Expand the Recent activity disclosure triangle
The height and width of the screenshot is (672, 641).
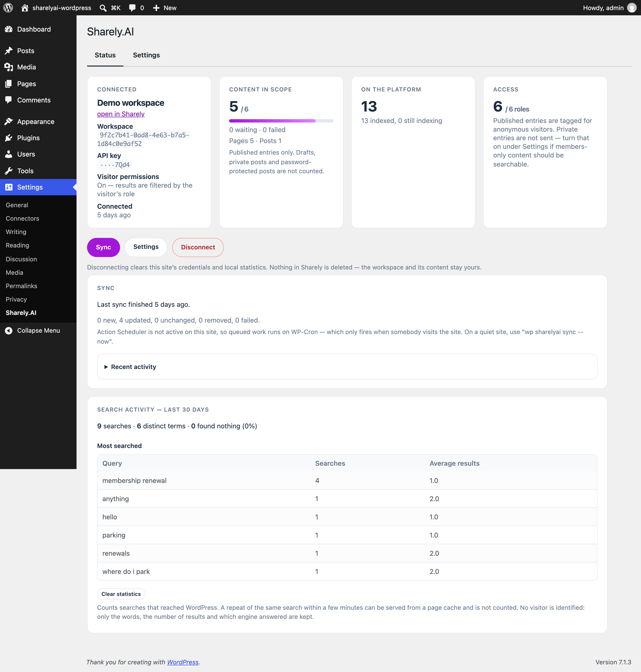point(106,367)
